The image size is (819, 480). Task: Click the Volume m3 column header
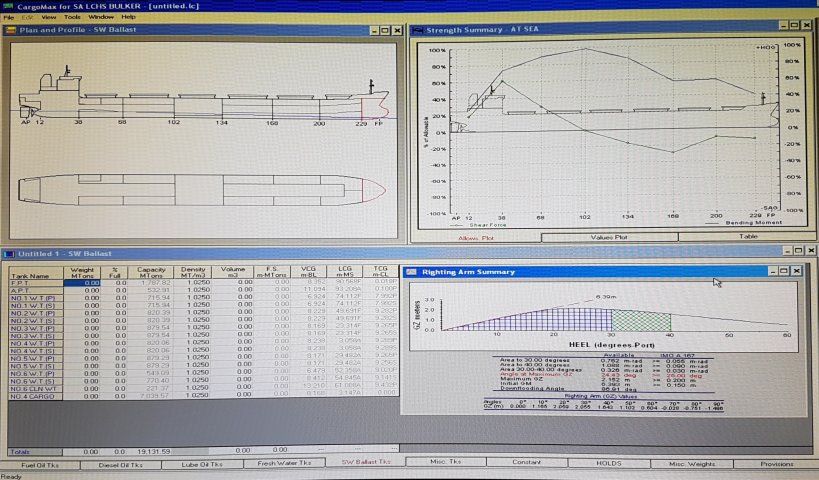tap(233, 272)
